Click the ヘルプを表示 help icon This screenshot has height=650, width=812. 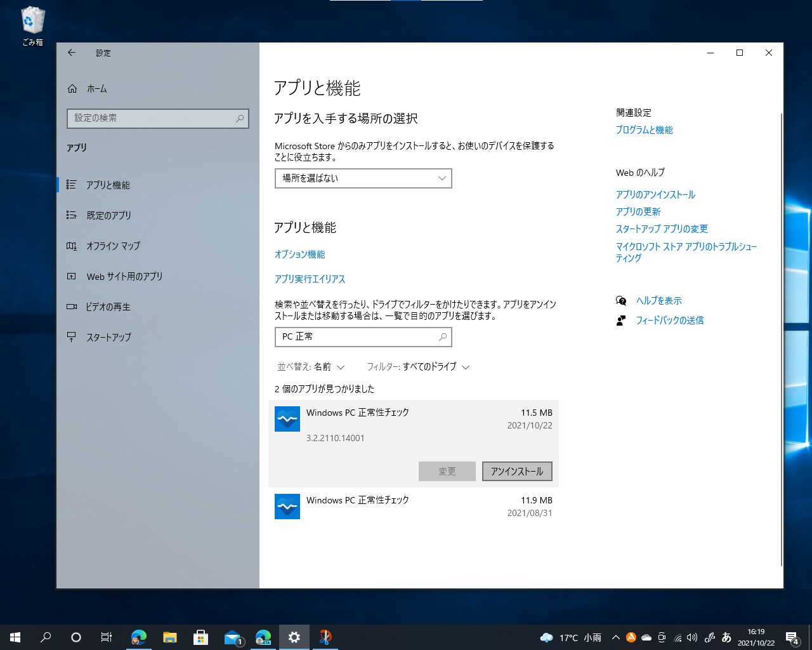[622, 300]
